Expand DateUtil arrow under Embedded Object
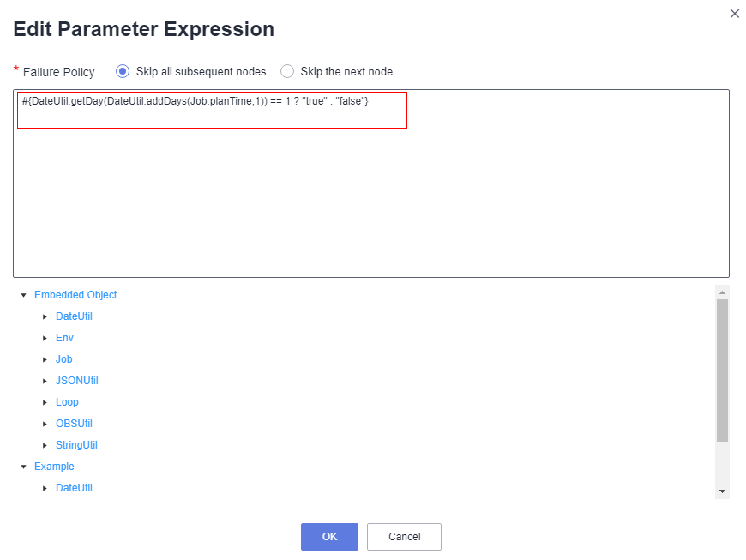 click(45, 316)
